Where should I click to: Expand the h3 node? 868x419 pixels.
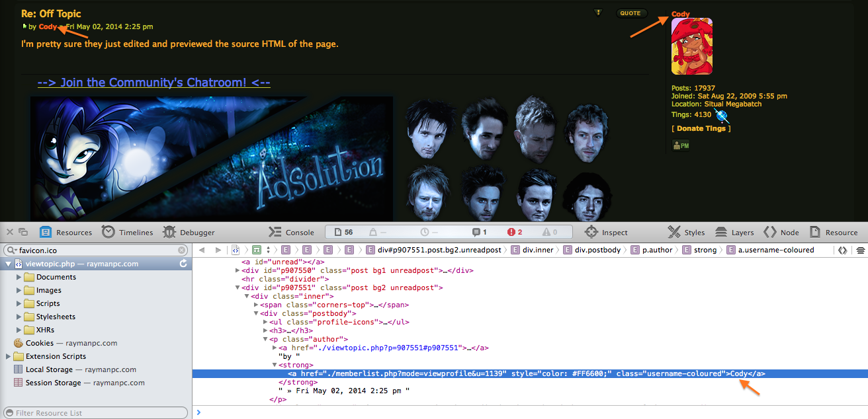[266, 330]
